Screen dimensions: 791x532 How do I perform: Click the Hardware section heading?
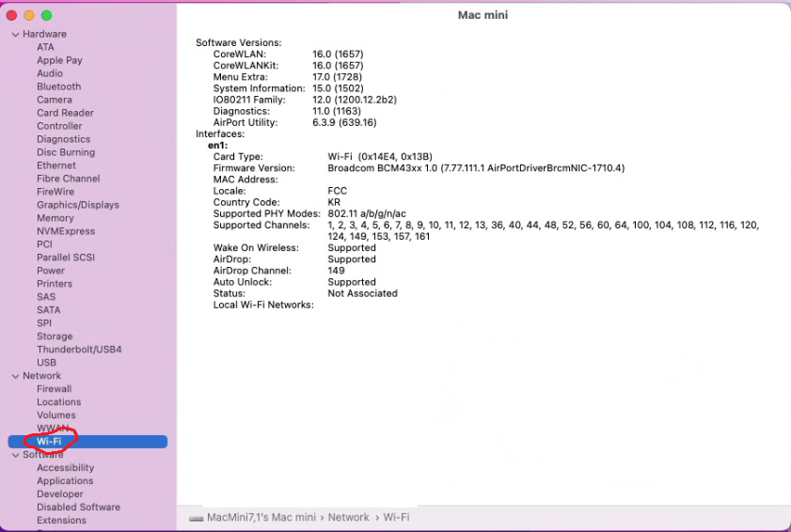point(44,34)
